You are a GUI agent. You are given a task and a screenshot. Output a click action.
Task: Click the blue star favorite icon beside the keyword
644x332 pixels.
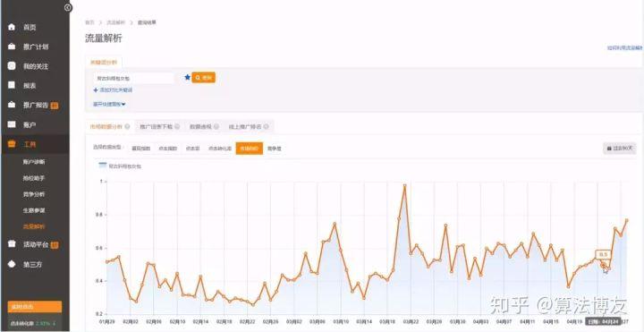pyautogui.click(x=187, y=77)
